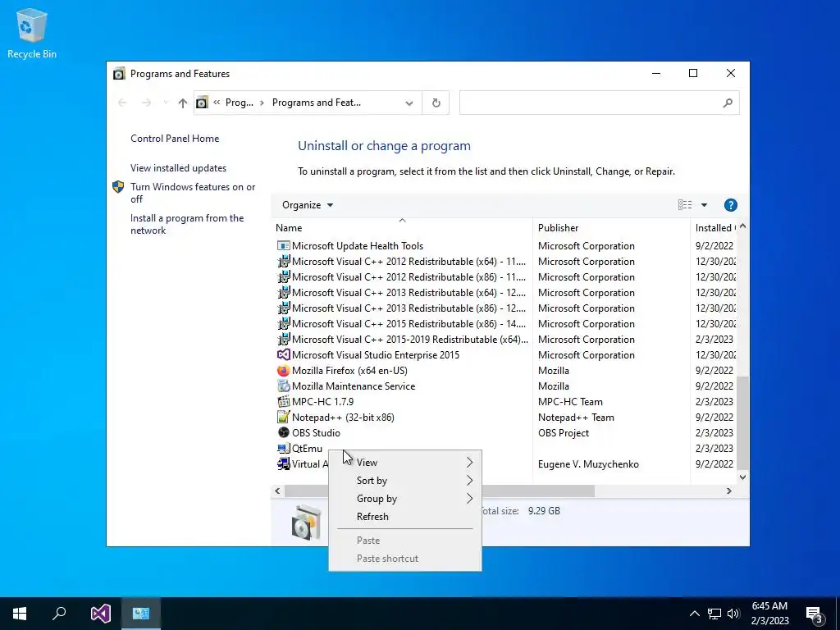Click the Mozilla Maintenance Service icon
This screenshot has width=840, height=630.
[x=283, y=386]
